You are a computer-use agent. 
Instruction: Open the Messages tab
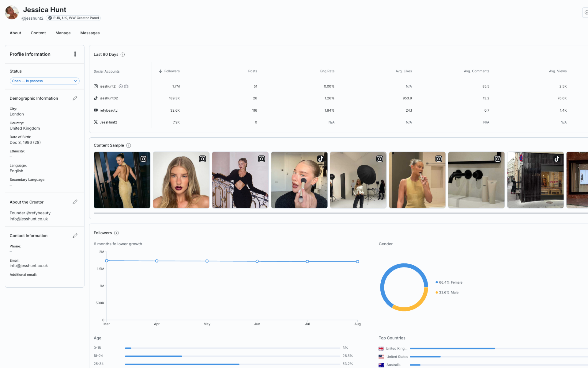(90, 33)
